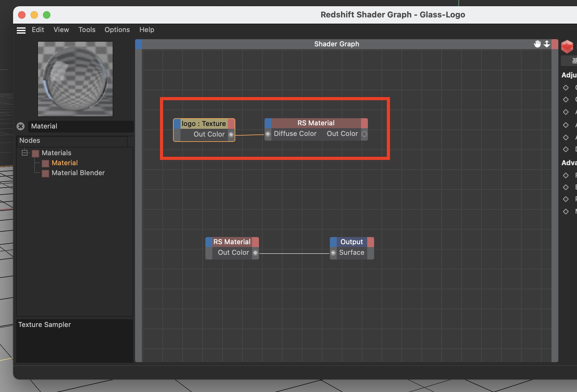The image size is (577, 392).
Task: Clear the node search with the X icon
Action: (21, 126)
